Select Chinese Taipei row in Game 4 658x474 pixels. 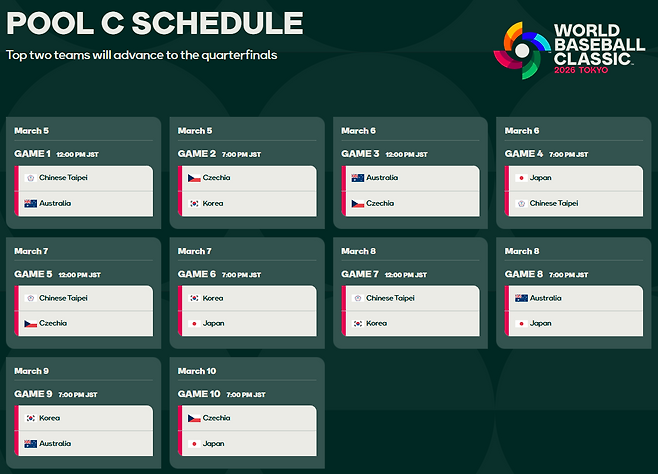click(575, 204)
